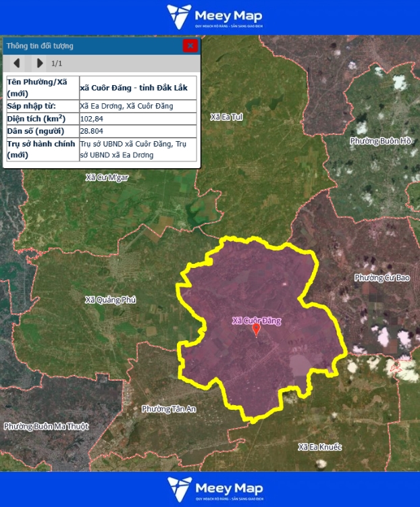
Task: Click the Xã Cư M'gar map label
Action: [x=107, y=178]
